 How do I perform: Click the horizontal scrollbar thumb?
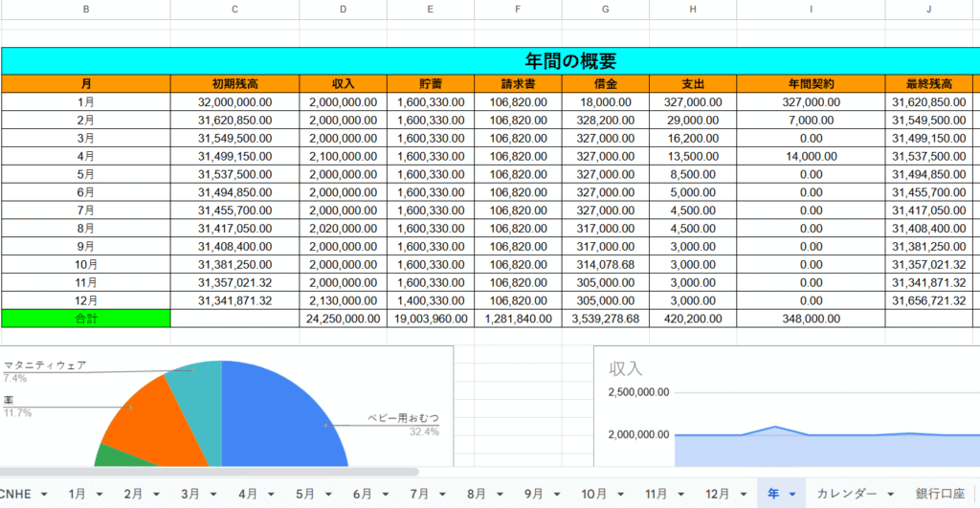209,472
